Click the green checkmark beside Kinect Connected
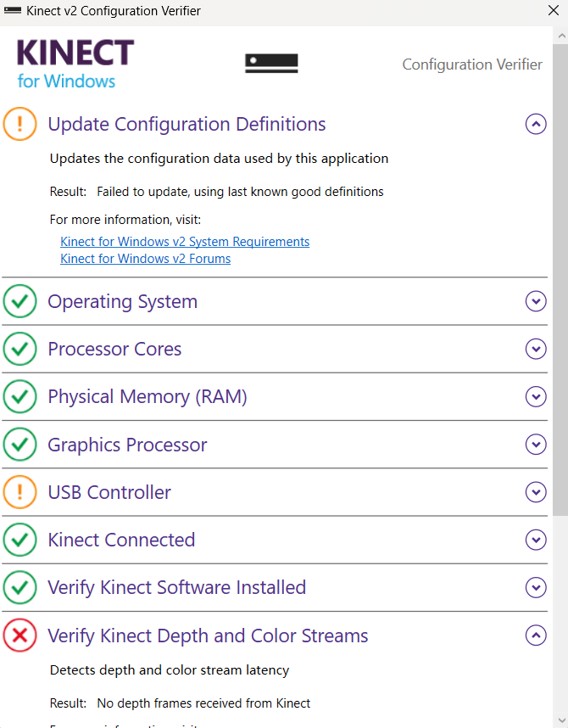This screenshot has width=568, height=728. point(20,540)
